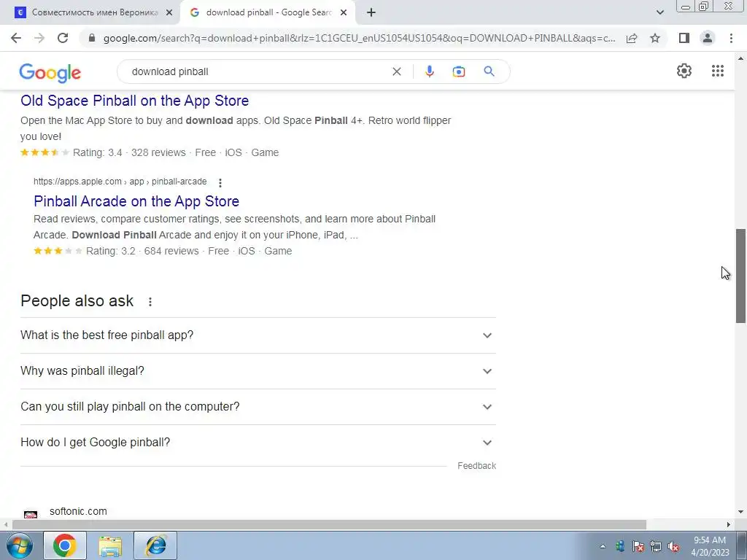Click the browser forward arrow
This screenshot has width=747, height=560.
point(39,38)
